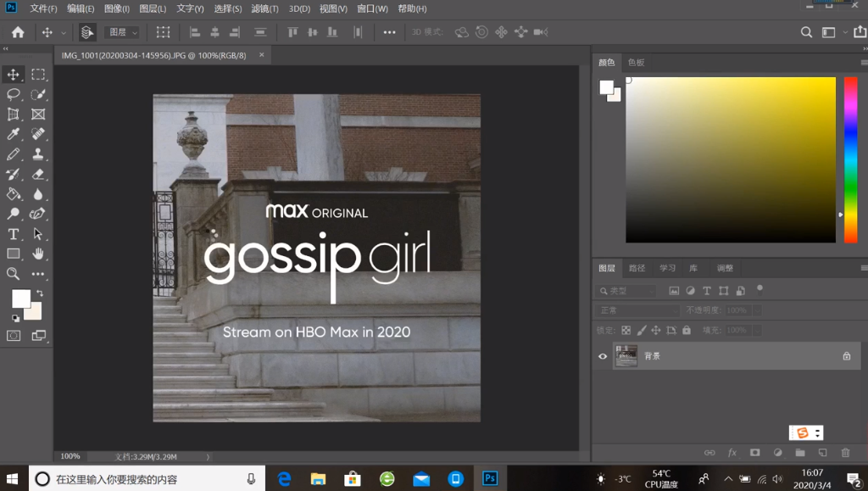Open the 图像(I) menu
This screenshot has height=491, width=868.
click(117, 8)
